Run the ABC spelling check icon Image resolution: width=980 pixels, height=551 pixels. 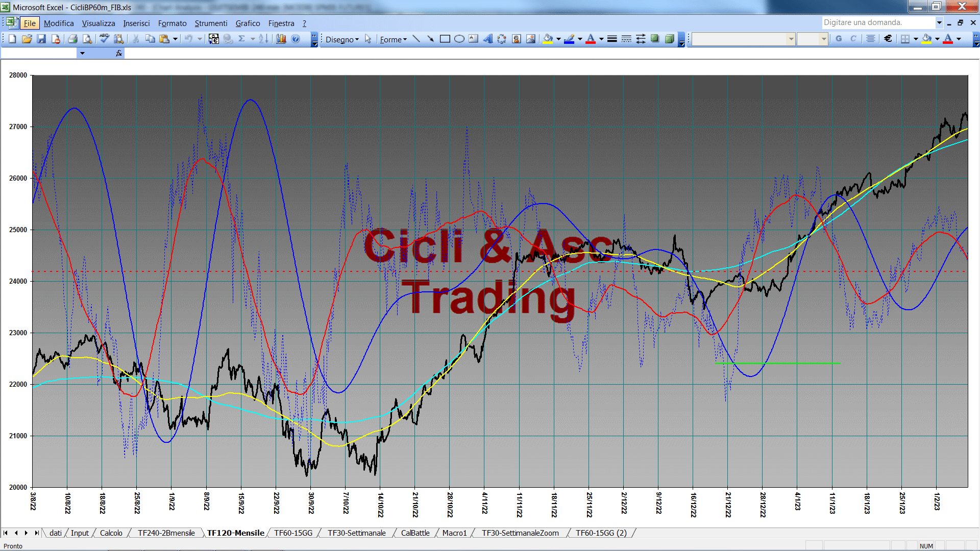point(104,39)
